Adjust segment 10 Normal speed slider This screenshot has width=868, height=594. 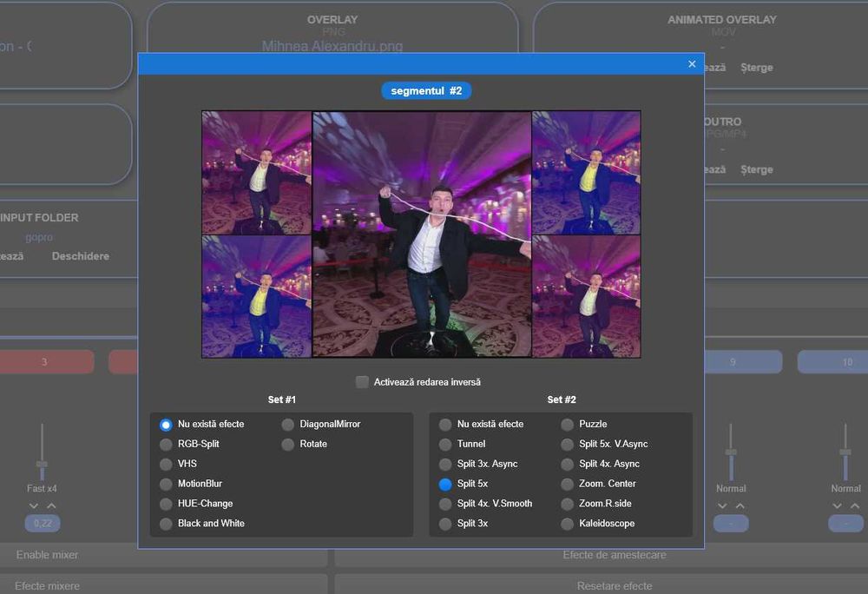point(845,452)
